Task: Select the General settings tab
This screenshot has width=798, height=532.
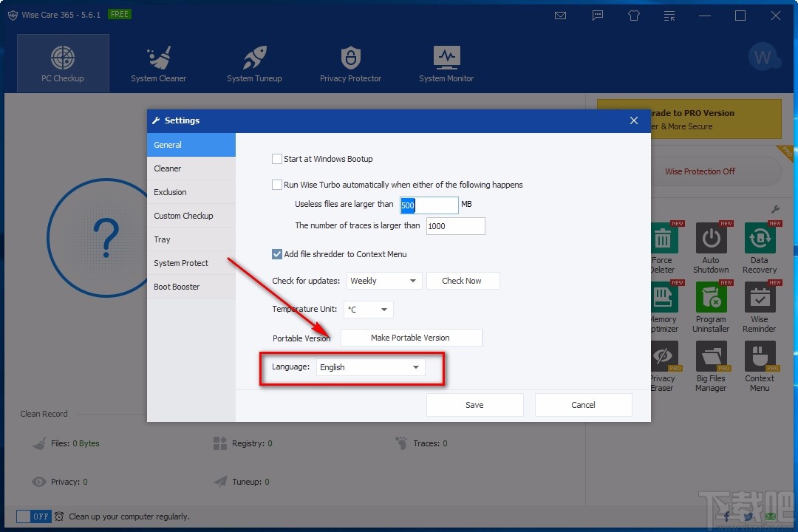Action: pyautogui.click(x=191, y=145)
